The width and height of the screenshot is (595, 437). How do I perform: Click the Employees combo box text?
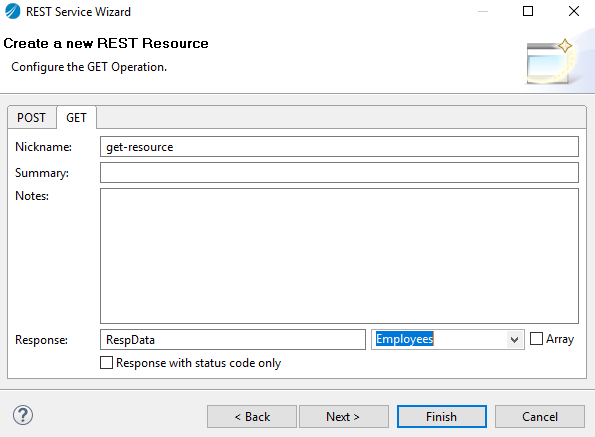pos(405,339)
